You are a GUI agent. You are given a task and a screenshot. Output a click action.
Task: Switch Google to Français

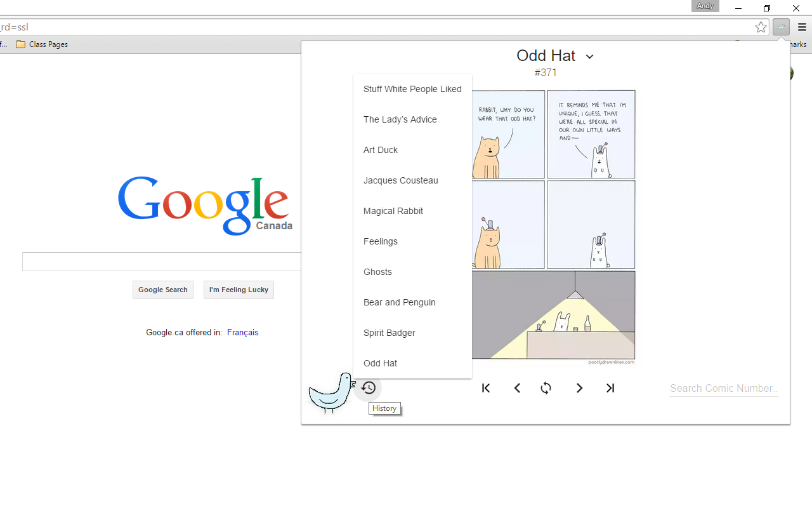[x=242, y=332]
